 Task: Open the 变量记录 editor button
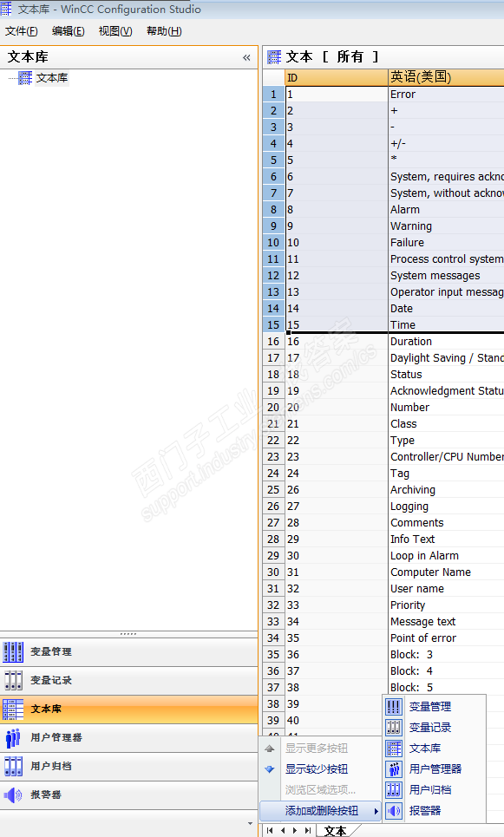point(128,680)
